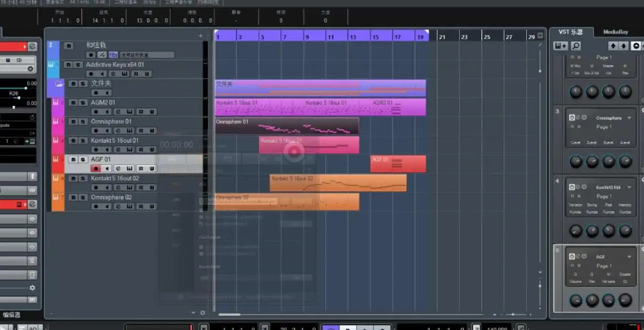Switch to the VST 乐器 tab
Screen dimensions: 644x330
[x=571, y=32]
